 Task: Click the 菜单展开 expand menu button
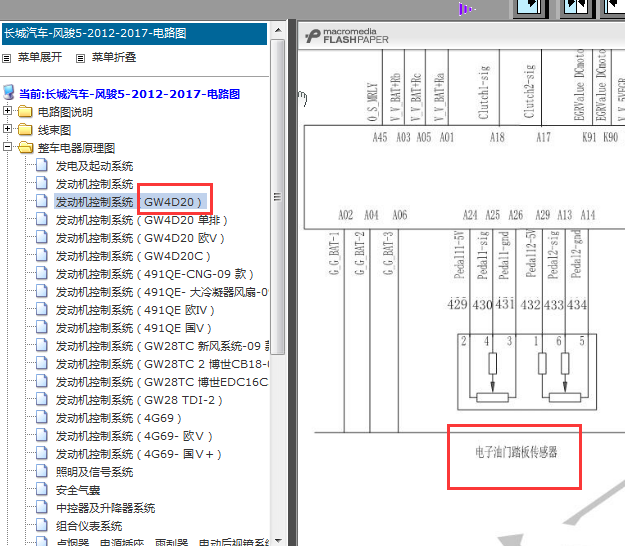[33, 57]
